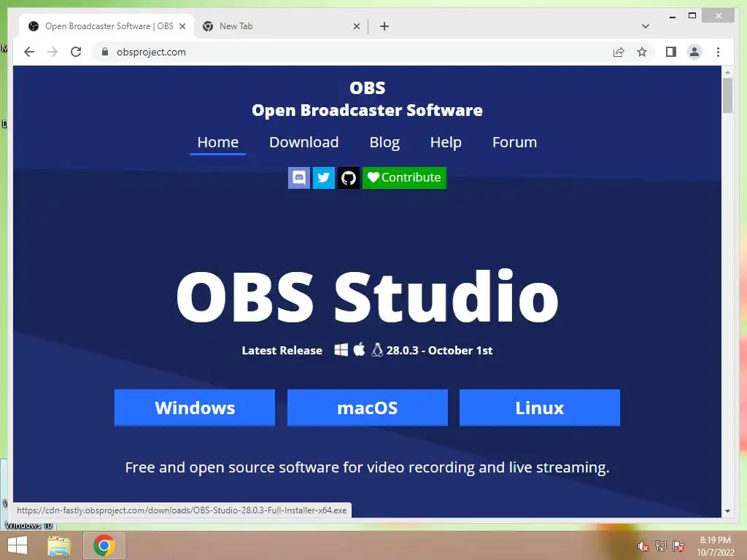Click the page scrollbar thumb

(x=727, y=96)
